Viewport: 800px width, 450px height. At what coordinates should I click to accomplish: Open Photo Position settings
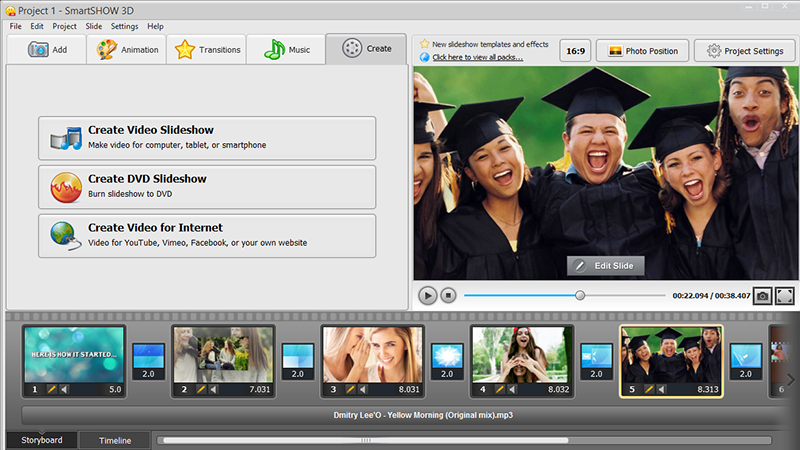pyautogui.click(x=642, y=51)
